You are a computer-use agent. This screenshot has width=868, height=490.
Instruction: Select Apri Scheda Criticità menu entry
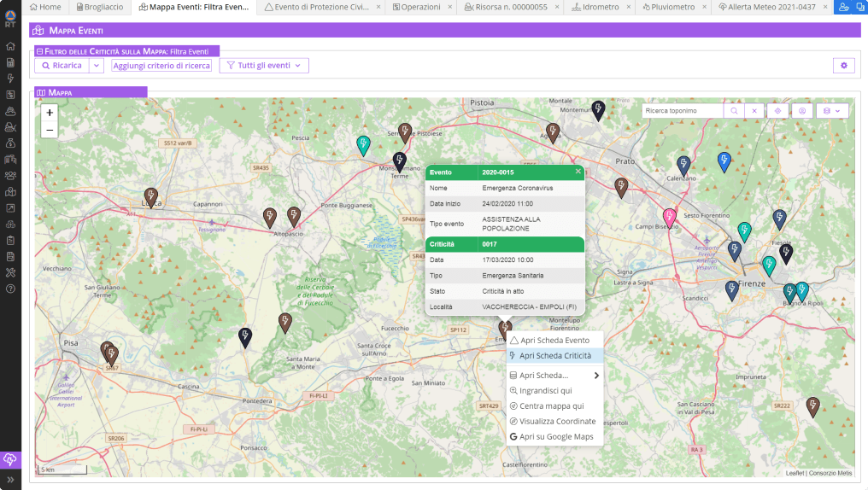(554, 356)
